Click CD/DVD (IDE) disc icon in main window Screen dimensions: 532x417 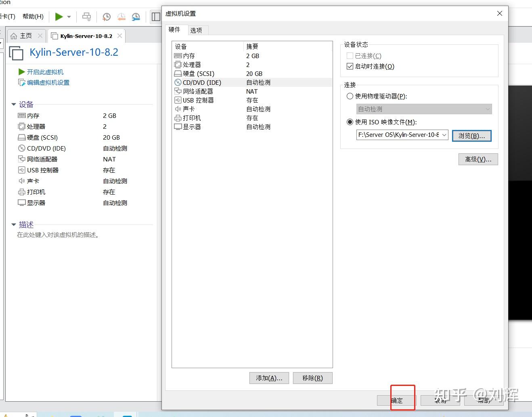click(x=22, y=148)
